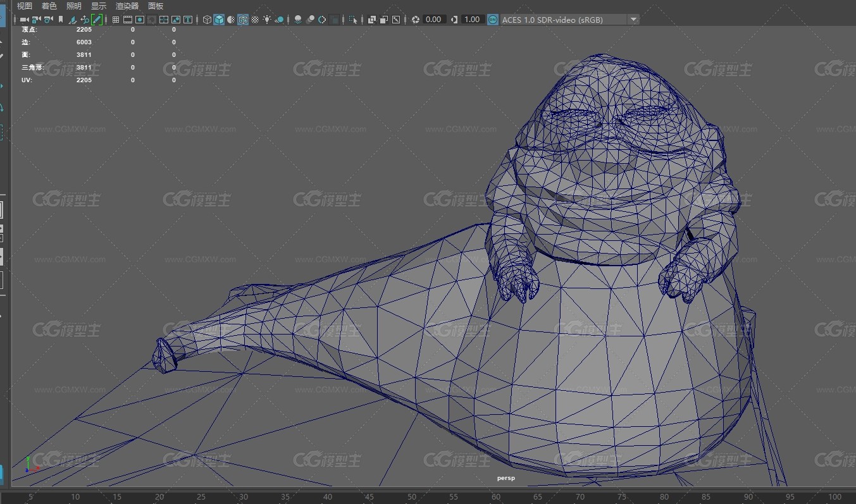Click the exposure value field 0.00

[x=433, y=20]
